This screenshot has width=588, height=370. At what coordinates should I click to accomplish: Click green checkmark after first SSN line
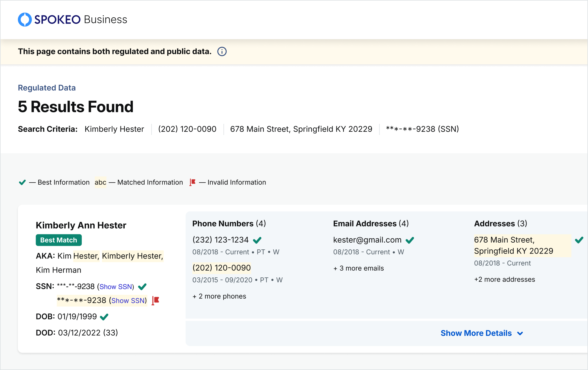142,286
